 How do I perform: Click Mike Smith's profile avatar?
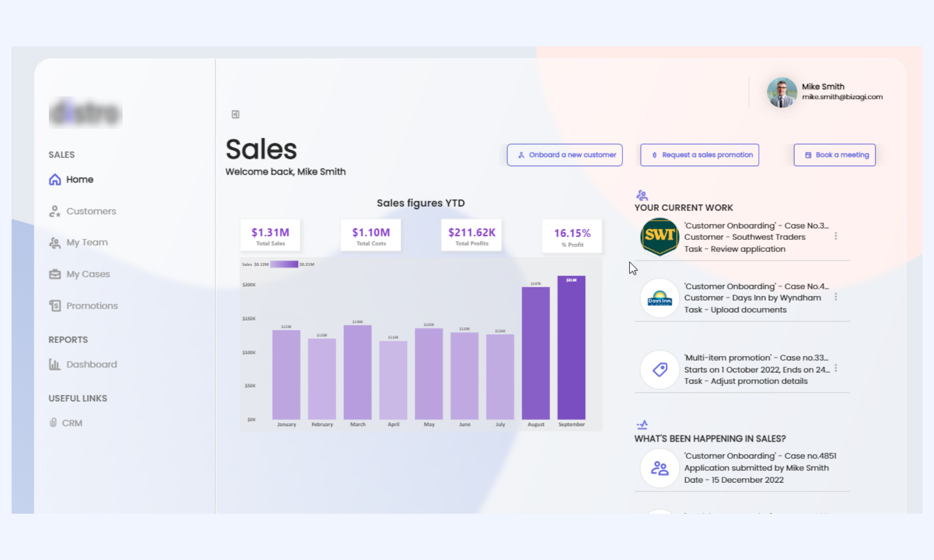782,92
